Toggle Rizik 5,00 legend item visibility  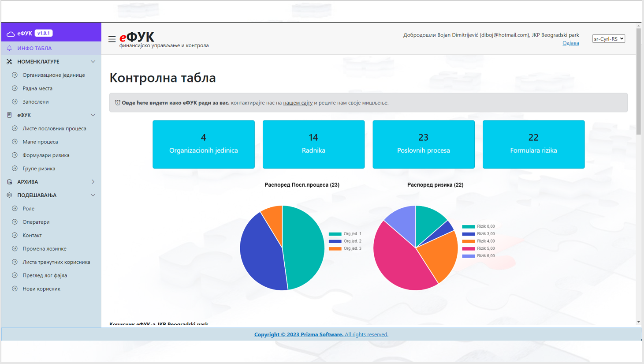pos(478,248)
